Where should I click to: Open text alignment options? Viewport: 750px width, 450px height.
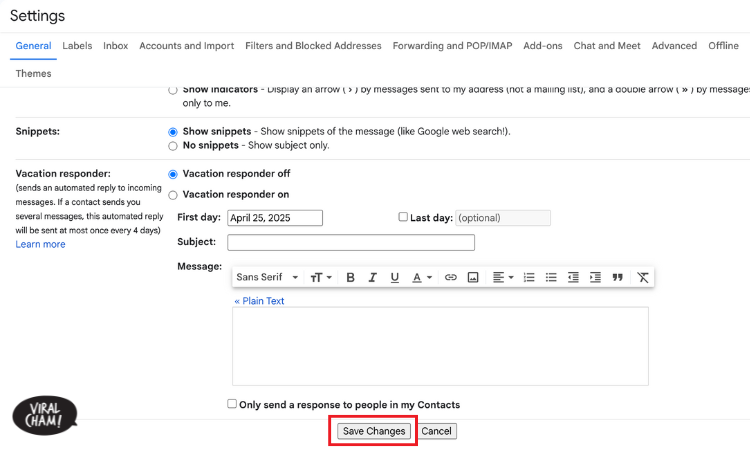click(x=503, y=277)
